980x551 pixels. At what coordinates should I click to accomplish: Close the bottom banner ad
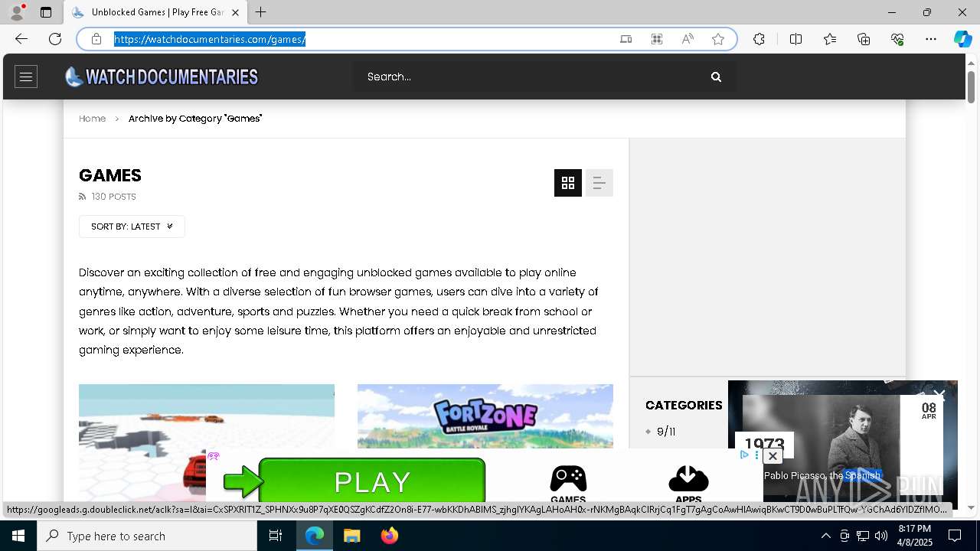pos(773,456)
